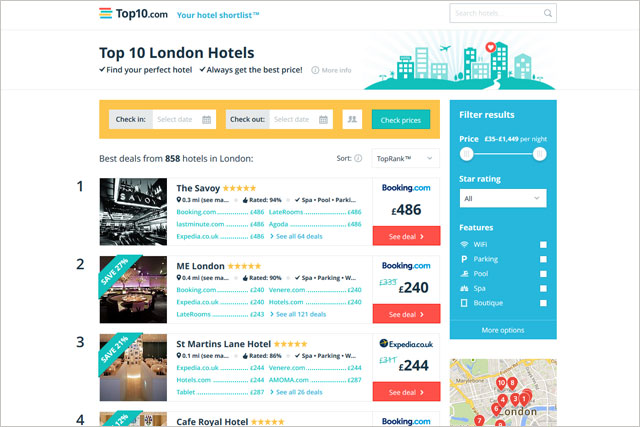The image size is (640, 427).
Task: Click the More info icon
Action: (x=315, y=70)
